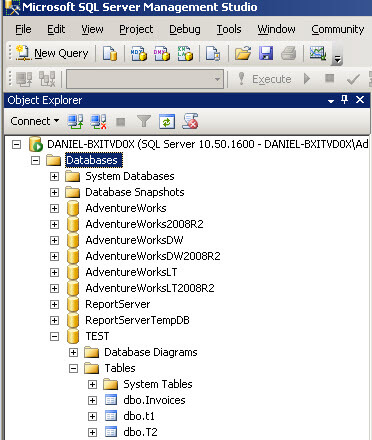Open Object Explorer window position dropdown arrow
Image resolution: width=372 pixels, height=440 pixels.
[331, 101]
